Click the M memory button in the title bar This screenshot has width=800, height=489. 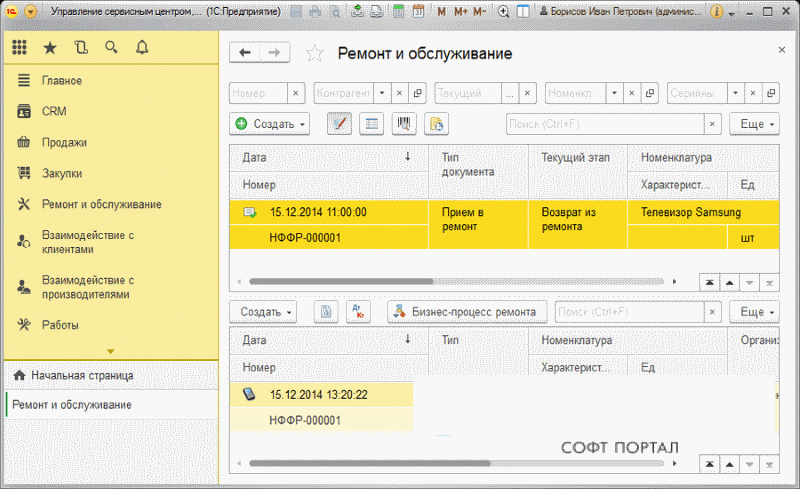point(441,11)
